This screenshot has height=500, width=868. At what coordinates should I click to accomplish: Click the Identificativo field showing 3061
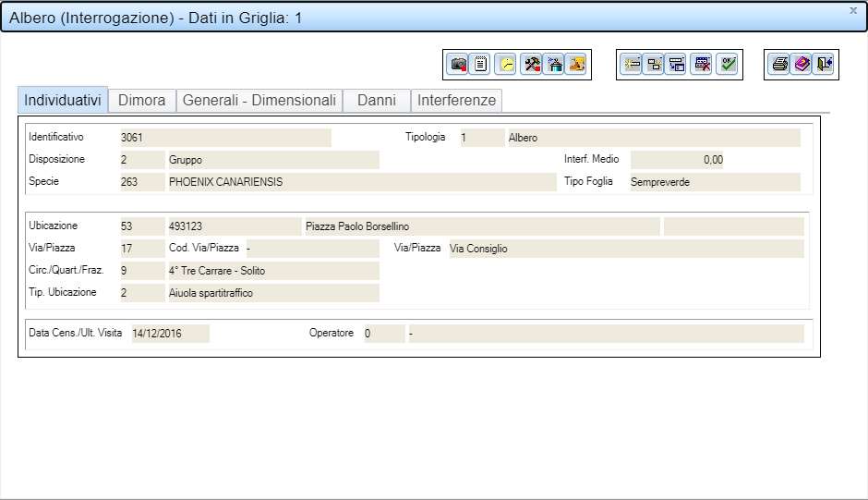coord(224,138)
